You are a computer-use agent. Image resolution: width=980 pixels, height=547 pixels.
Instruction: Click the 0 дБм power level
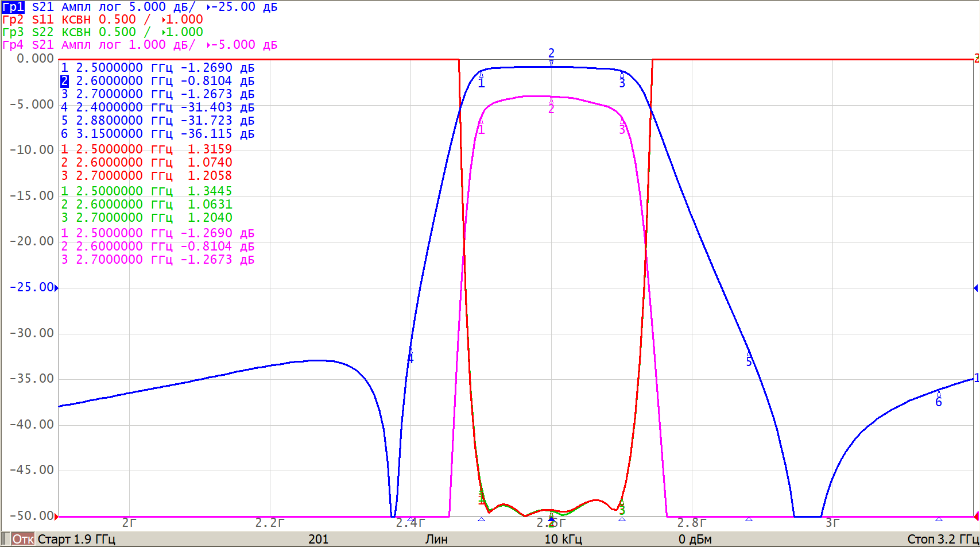pos(695,539)
